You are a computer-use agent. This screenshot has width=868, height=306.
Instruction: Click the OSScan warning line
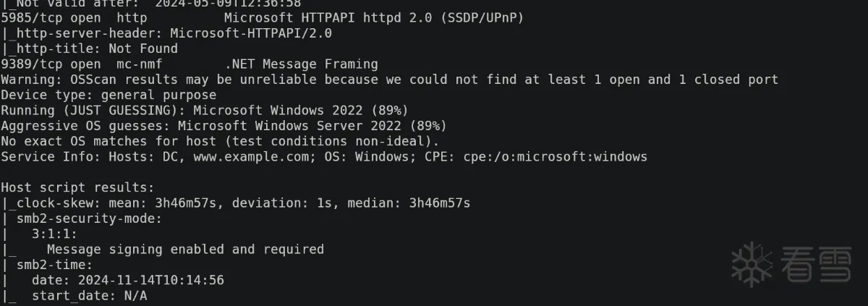[389, 80]
